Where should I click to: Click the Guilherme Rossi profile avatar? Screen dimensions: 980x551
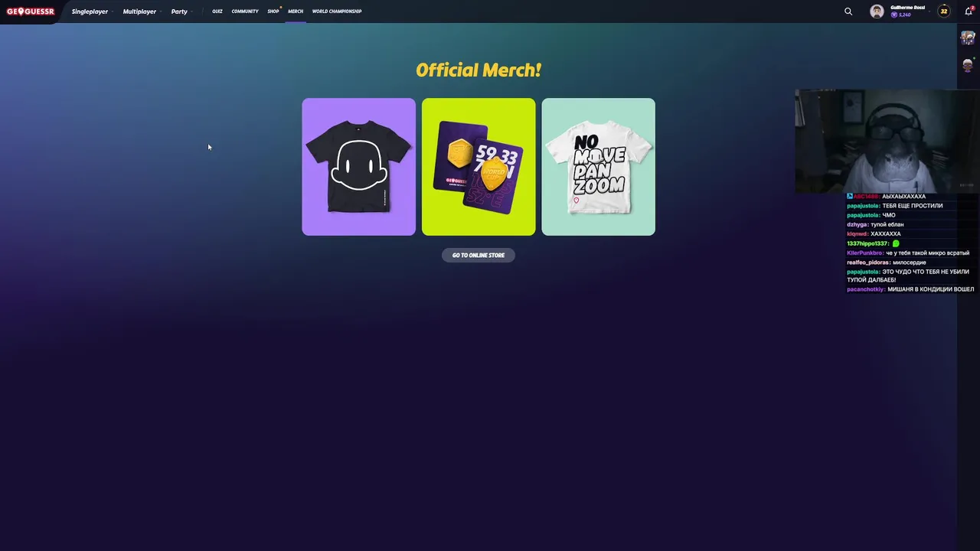877,11
